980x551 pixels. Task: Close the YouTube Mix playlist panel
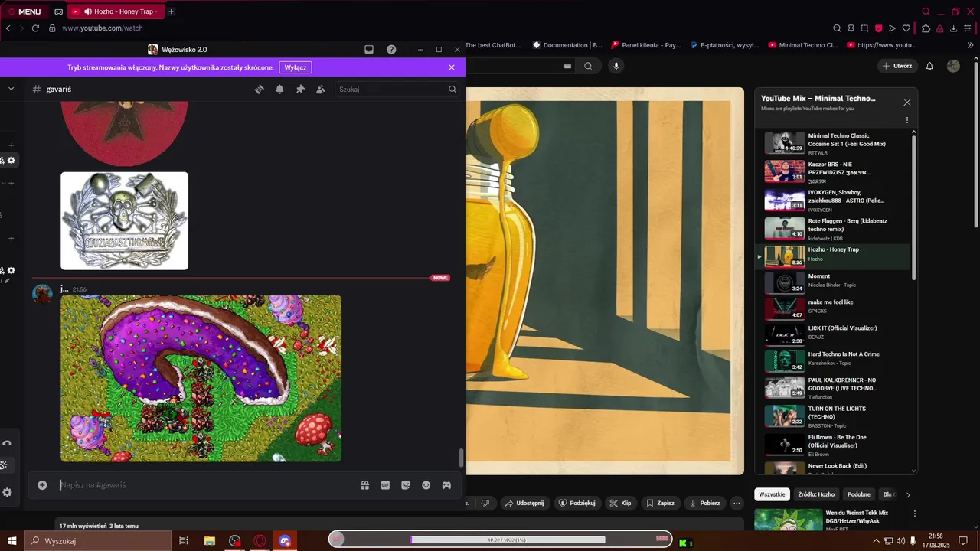[907, 102]
